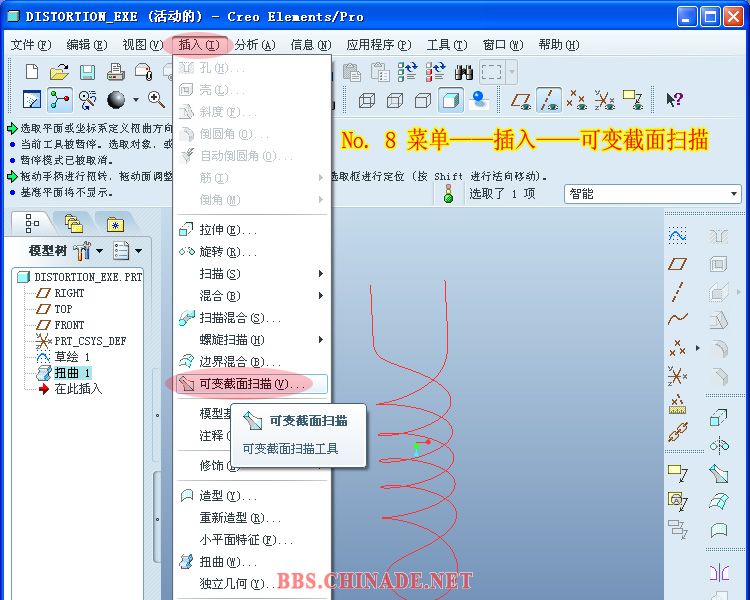This screenshot has height=600, width=750.
Task: Pick the gray sphere appearance swatch
Action: tap(116, 100)
